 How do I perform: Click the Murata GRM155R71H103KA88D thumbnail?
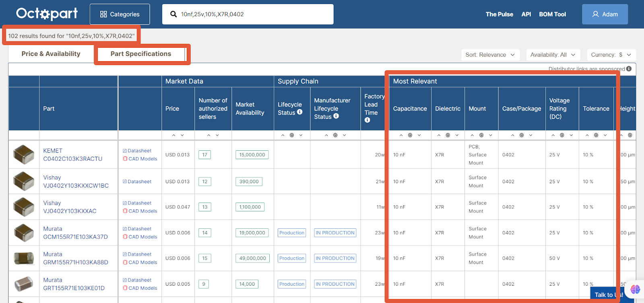(x=24, y=258)
